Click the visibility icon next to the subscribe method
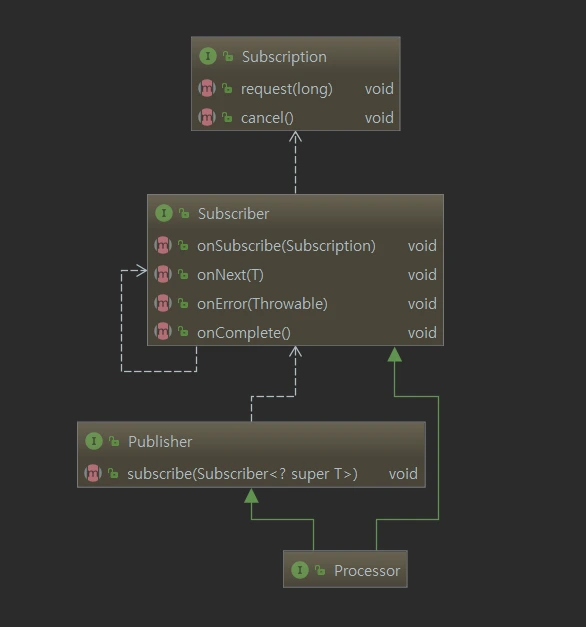This screenshot has height=627, width=586. click(113, 473)
